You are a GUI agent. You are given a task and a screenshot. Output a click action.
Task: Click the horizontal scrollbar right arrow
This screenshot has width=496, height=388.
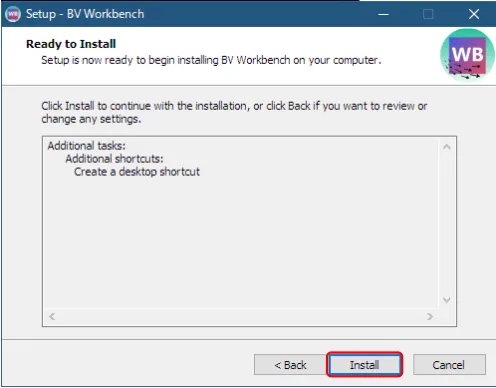[x=430, y=316]
